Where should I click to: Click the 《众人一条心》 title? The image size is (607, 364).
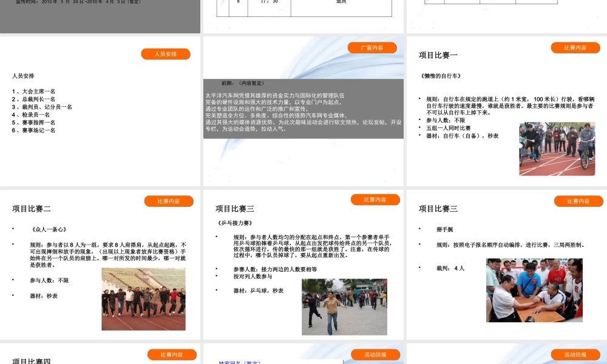click(x=49, y=229)
